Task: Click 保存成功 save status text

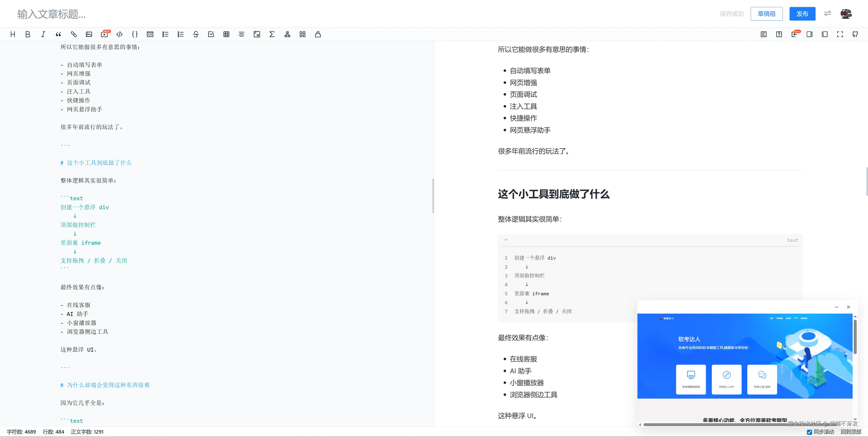Action: click(731, 14)
